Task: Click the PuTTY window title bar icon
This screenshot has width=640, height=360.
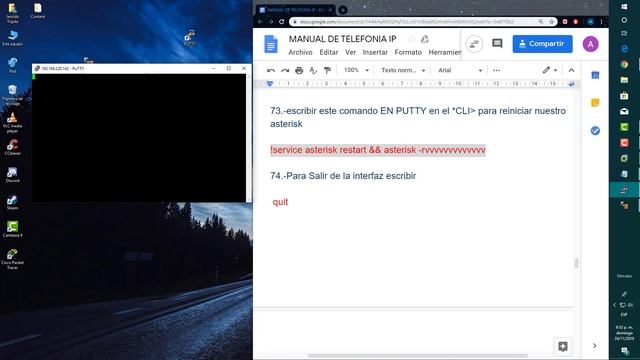Action: tap(37, 69)
